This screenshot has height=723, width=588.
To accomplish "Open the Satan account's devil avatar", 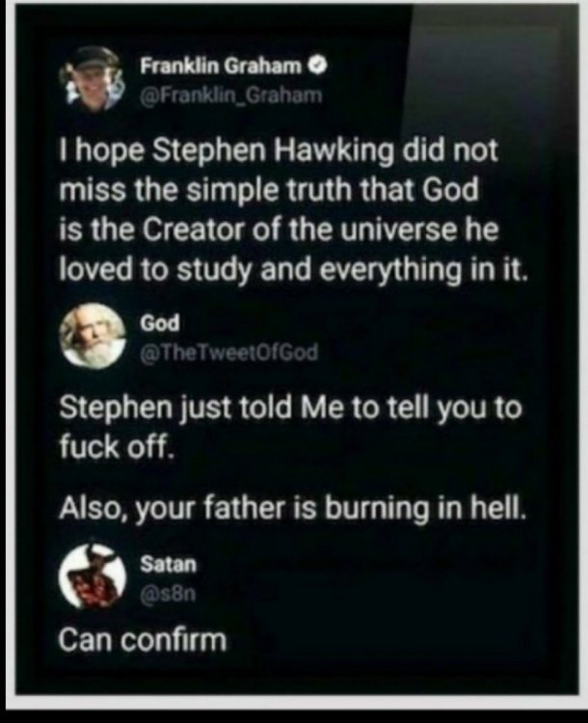I will click(x=93, y=576).
